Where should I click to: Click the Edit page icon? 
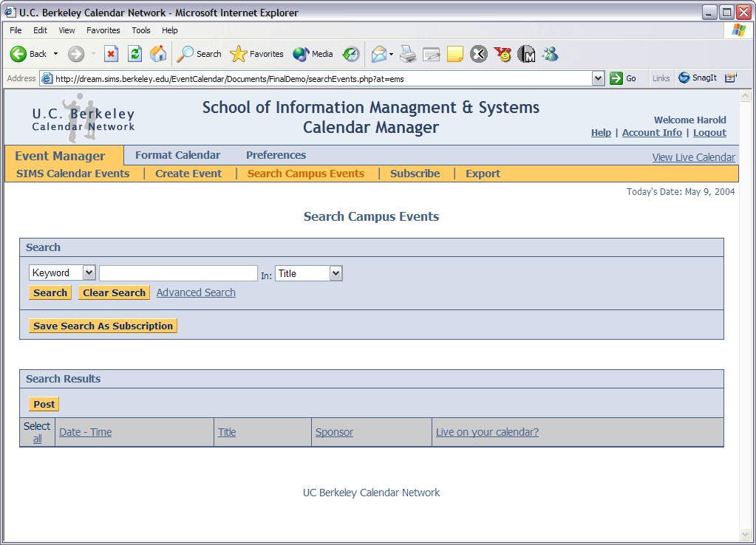coord(431,54)
